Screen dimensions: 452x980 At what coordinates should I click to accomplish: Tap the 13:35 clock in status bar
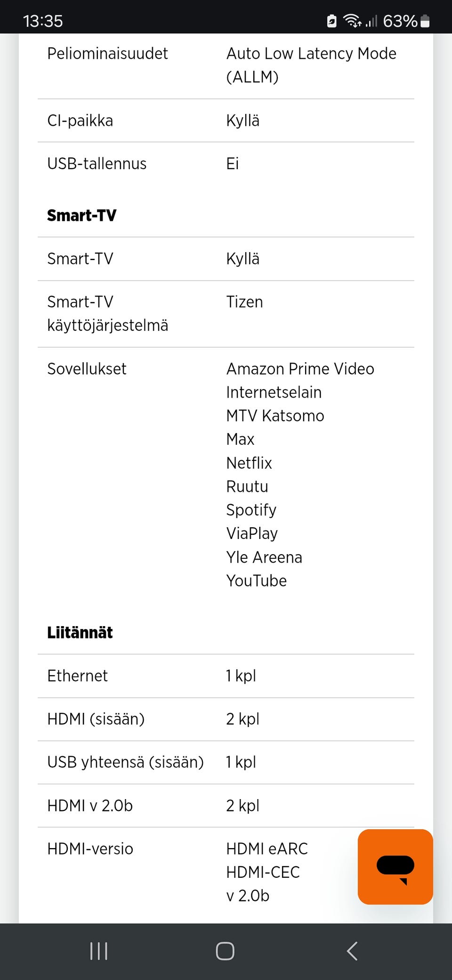click(43, 21)
